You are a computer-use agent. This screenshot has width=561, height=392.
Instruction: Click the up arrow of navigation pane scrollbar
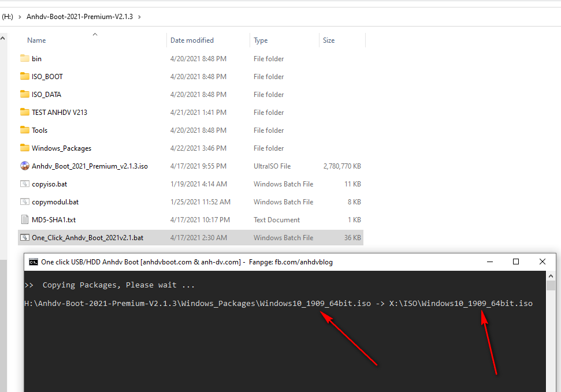click(x=3, y=38)
